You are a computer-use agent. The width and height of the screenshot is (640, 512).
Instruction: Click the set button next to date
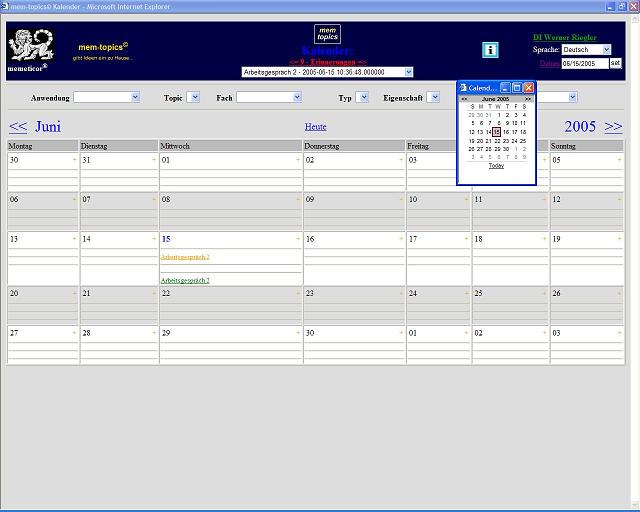click(615, 63)
